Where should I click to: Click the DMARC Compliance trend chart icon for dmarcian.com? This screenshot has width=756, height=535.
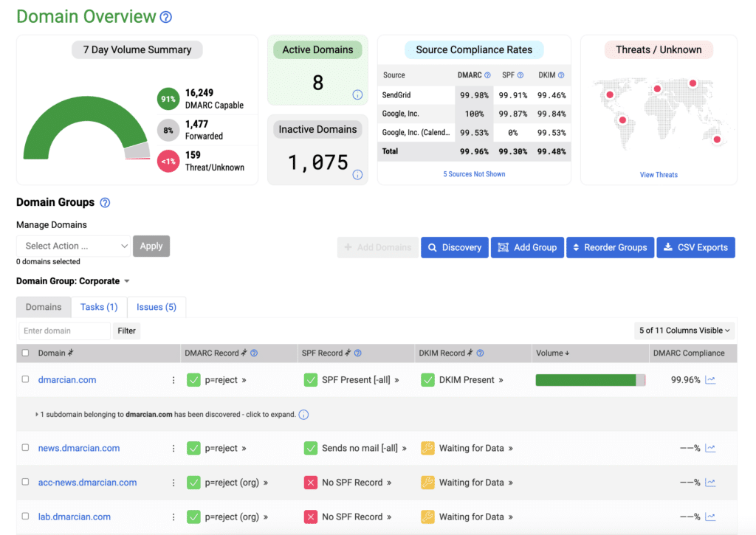[x=709, y=379]
